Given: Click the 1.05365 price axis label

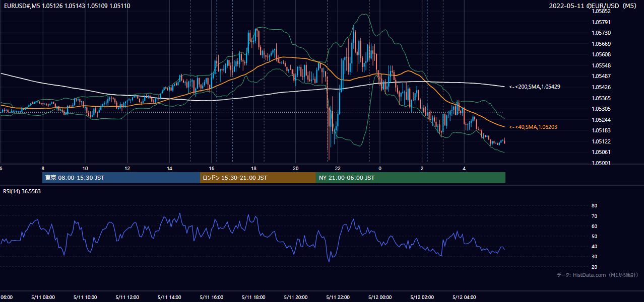Looking at the screenshot, I should (x=601, y=98).
